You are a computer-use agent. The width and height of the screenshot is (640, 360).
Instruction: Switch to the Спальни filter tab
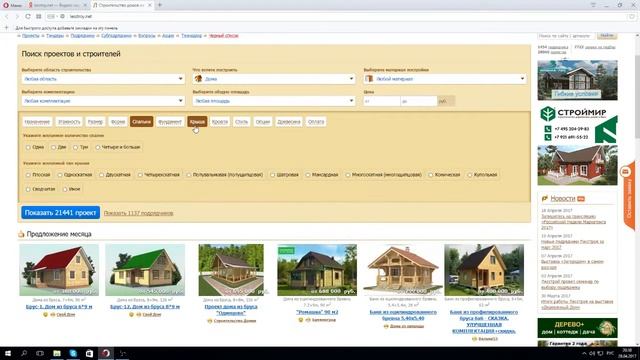tap(141, 122)
